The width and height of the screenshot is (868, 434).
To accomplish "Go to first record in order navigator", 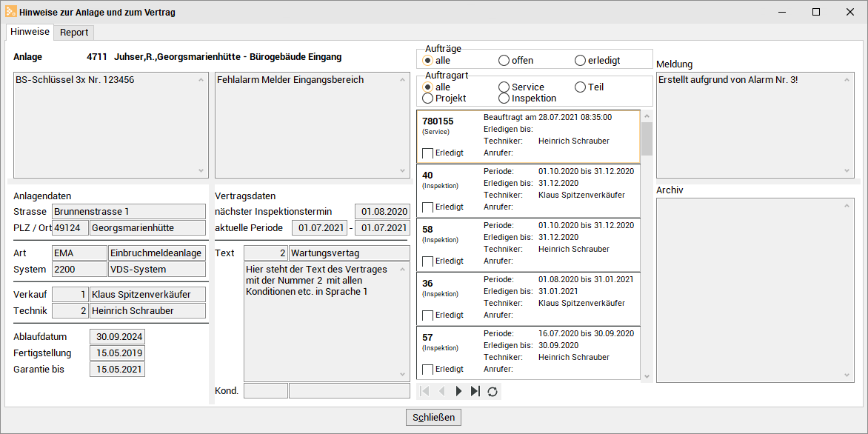I will 425,391.
